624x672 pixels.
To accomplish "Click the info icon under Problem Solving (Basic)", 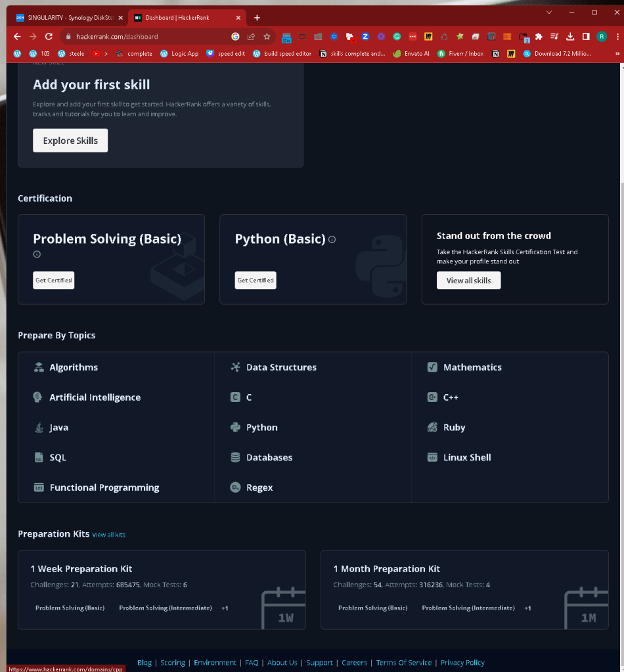I will coord(37,254).
